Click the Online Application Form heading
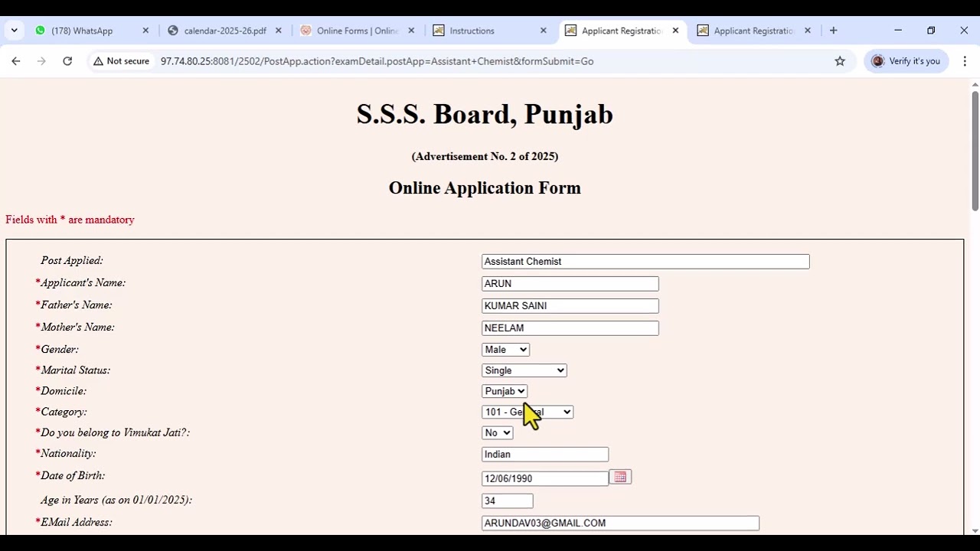This screenshot has height=551, width=980. click(x=485, y=188)
